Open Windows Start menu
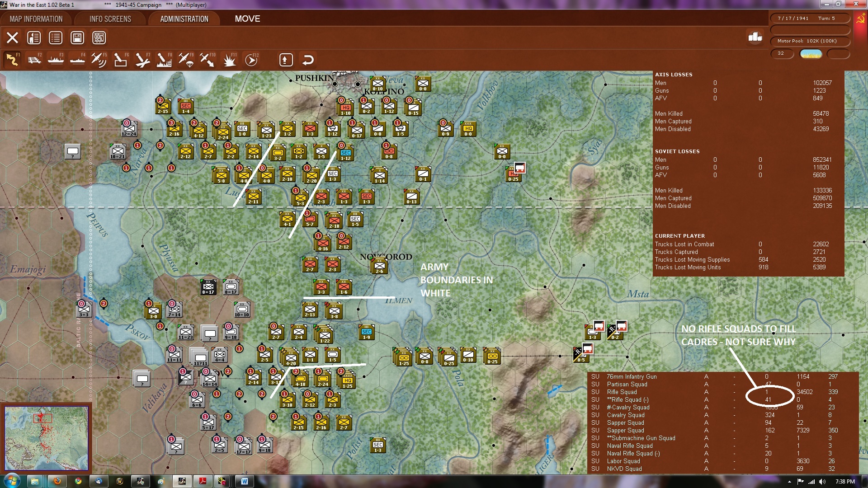Image resolution: width=868 pixels, height=488 pixels. pos(11,481)
